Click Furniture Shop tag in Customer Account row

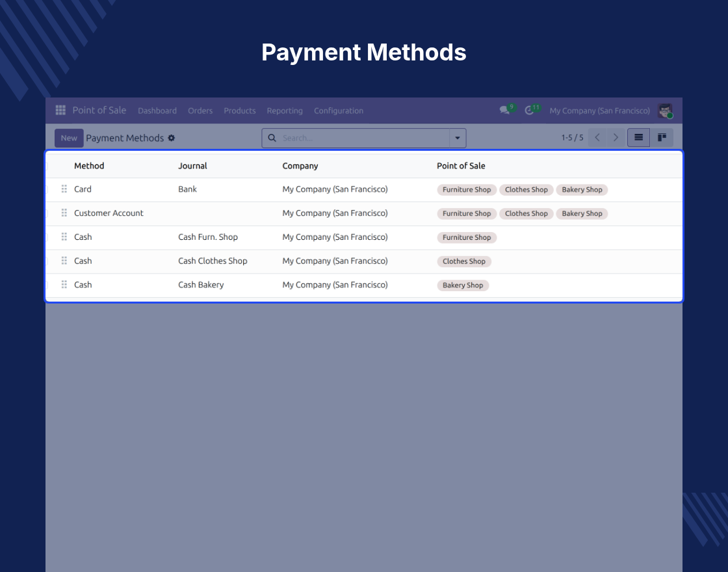(x=467, y=214)
